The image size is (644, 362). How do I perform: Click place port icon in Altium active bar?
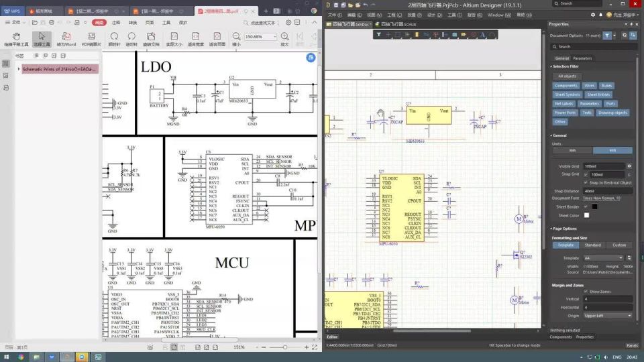[x=464, y=35]
